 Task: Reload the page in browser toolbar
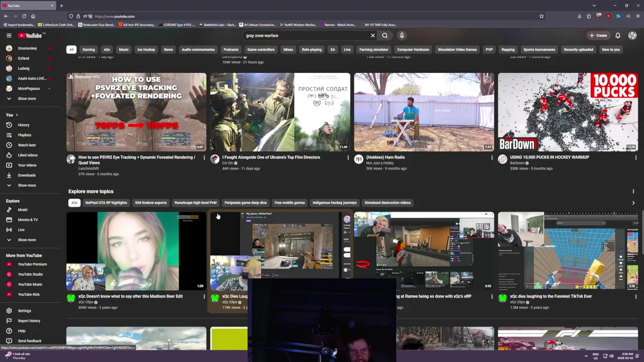(x=24, y=16)
